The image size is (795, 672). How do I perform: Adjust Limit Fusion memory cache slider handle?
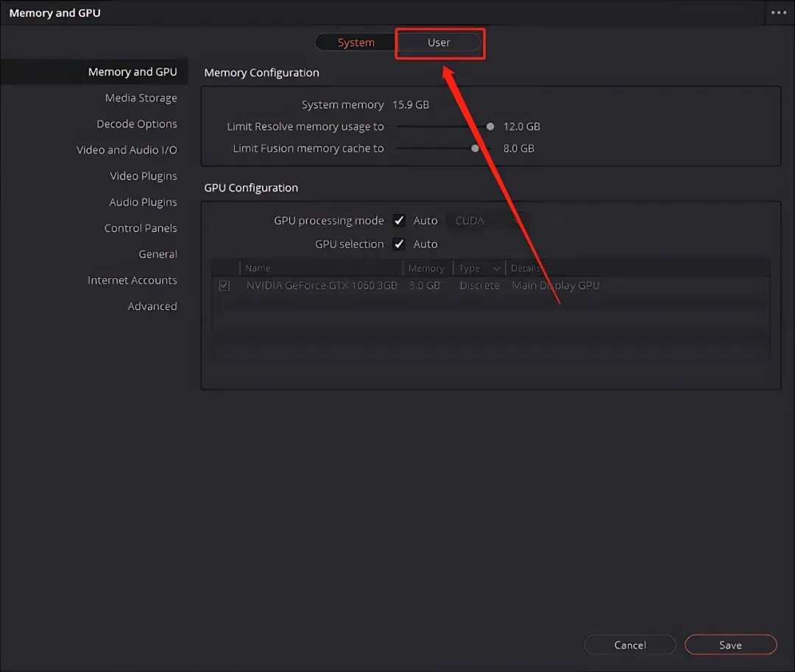(475, 149)
